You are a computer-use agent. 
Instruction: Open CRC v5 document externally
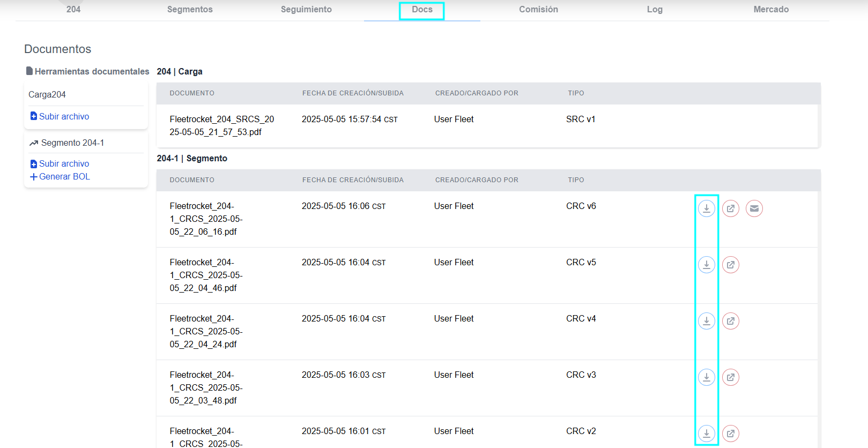[x=731, y=265]
